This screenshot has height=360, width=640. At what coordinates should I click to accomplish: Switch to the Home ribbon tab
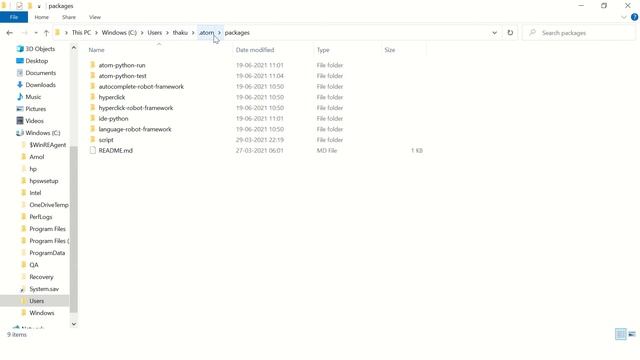pyautogui.click(x=42, y=17)
